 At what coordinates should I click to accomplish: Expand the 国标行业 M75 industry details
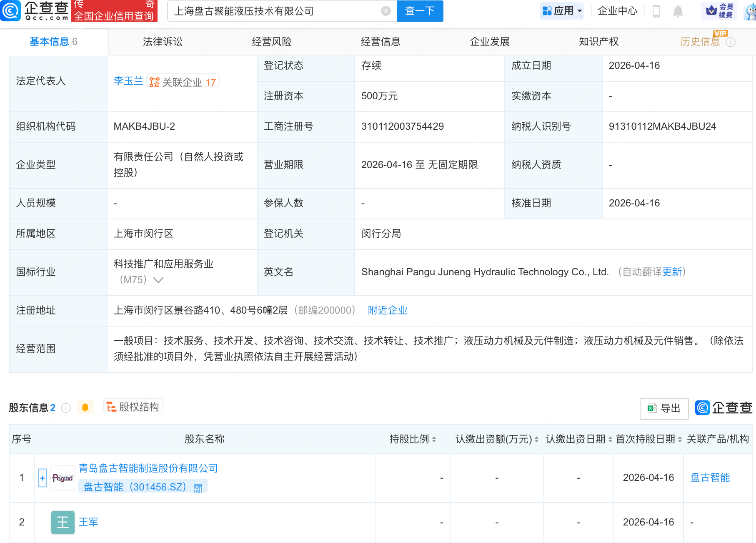point(158,280)
